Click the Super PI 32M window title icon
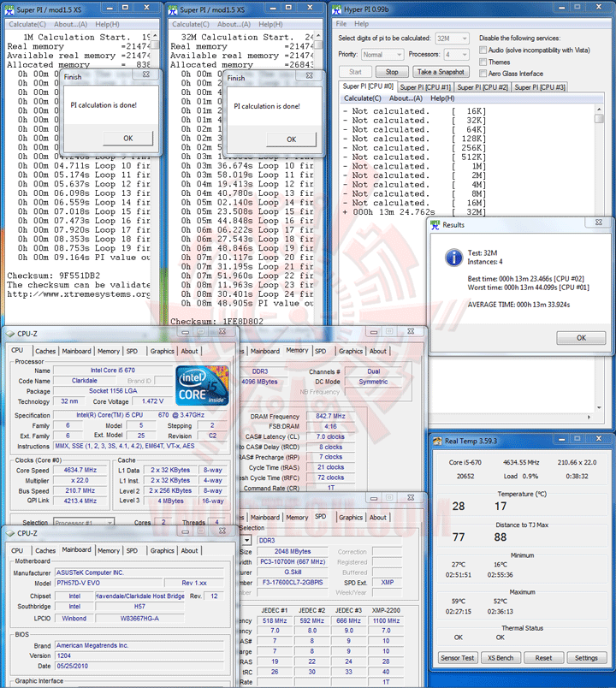 tap(173, 9)
